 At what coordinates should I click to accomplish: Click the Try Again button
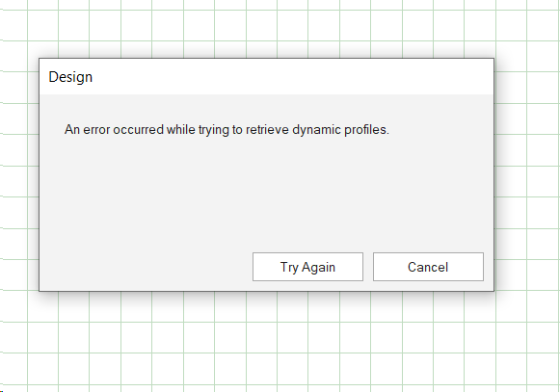point(307,267)
